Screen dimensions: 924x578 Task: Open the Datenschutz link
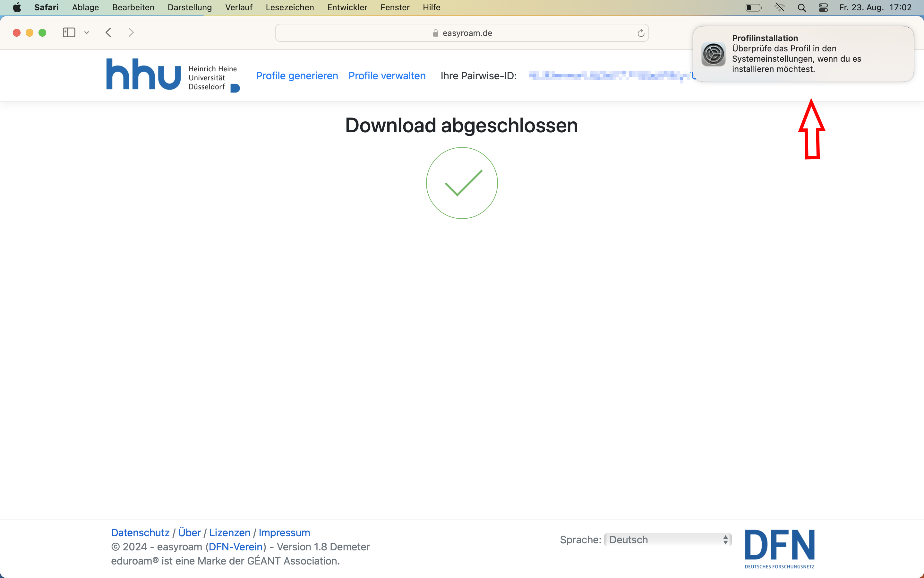[140, 532]
